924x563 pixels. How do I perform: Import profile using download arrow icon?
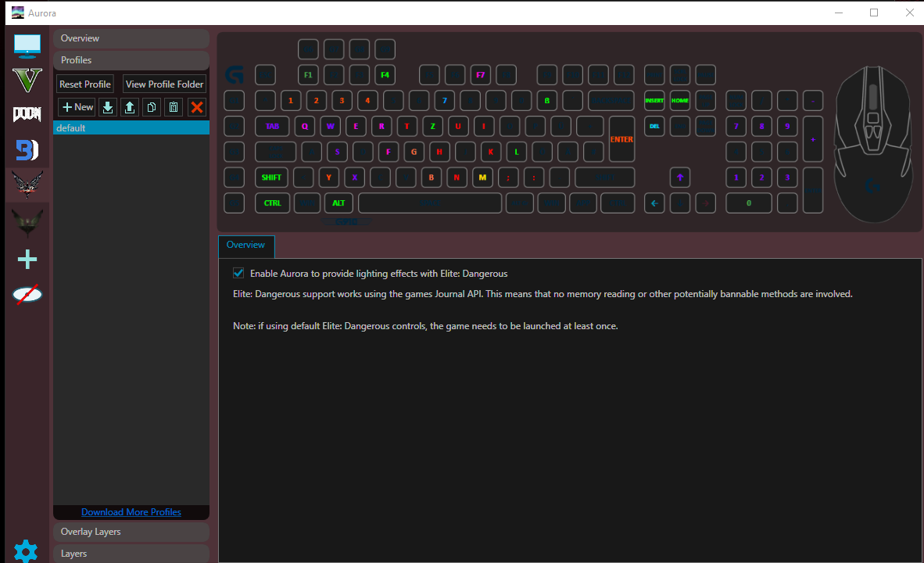pyautogui.click(x=108, y=107)
